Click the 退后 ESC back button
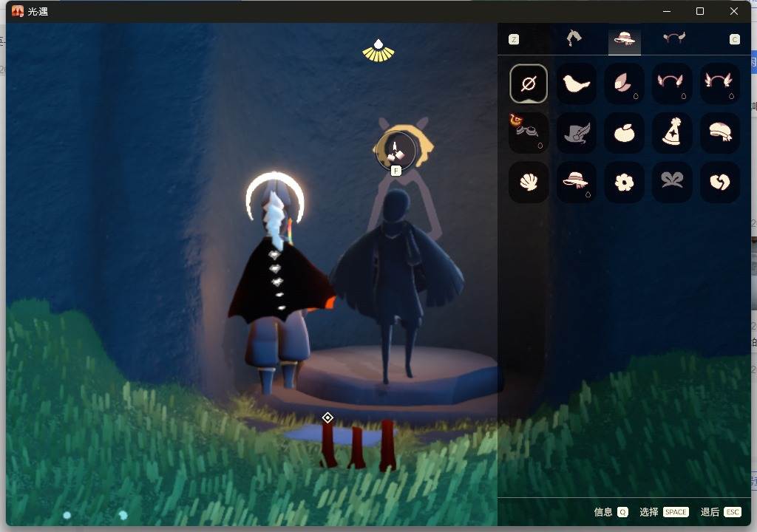Image resolution: width=757 pixels, height=532 pixels. coord(721,512)
